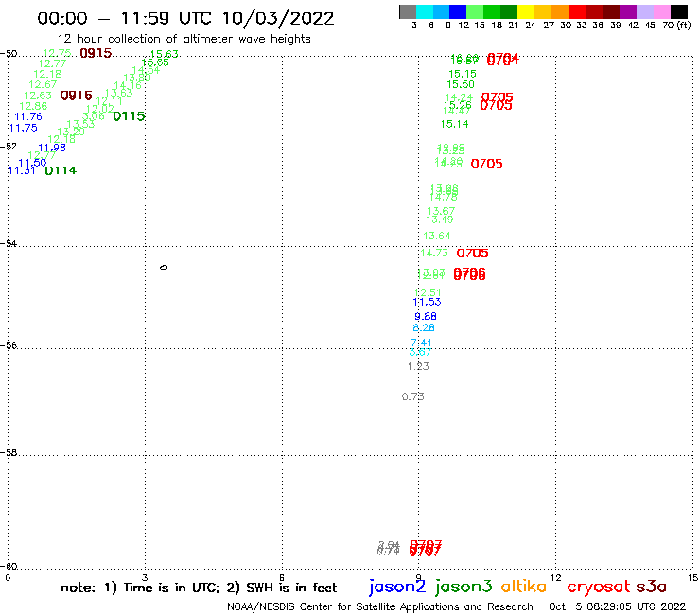Screen dimensions: 700x615
Task: Select the orange legend color swatch
Action: (560, 11)
